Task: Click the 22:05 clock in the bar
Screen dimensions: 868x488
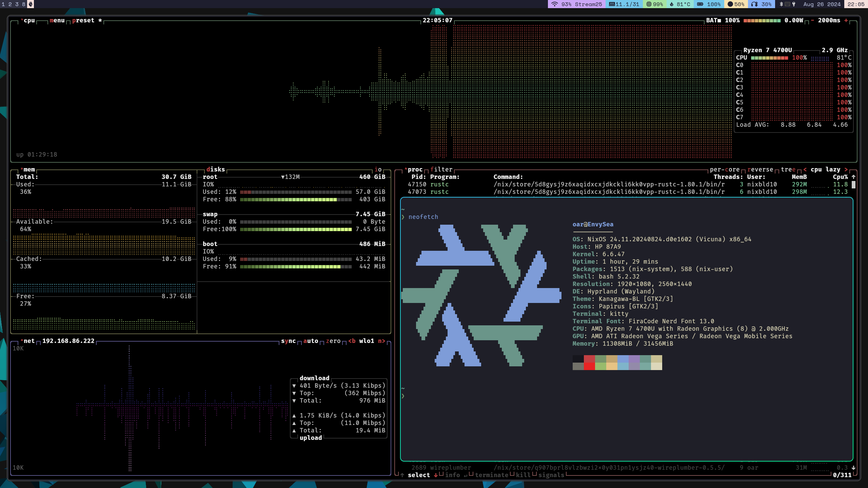Action: click(x=856, y=4)
